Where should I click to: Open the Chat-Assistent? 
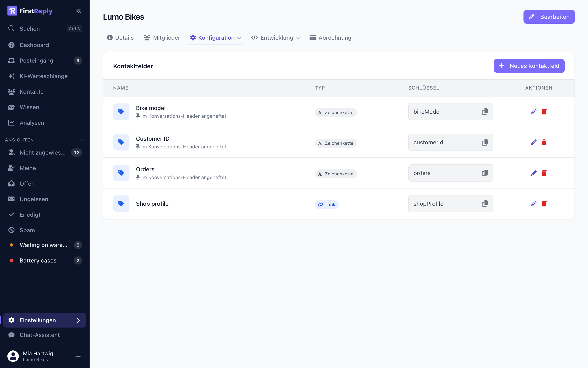[x=45, y=335]
